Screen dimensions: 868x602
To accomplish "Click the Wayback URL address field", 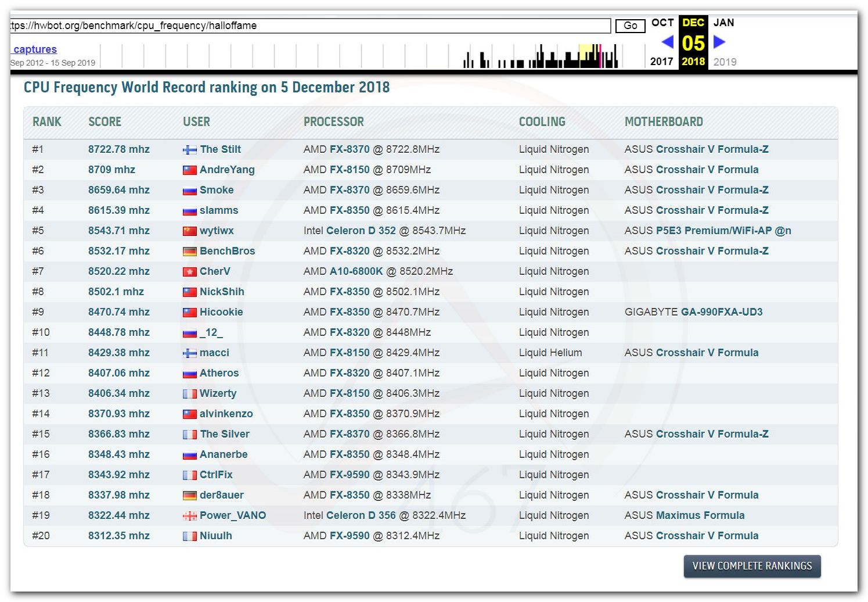I will 310,26.
